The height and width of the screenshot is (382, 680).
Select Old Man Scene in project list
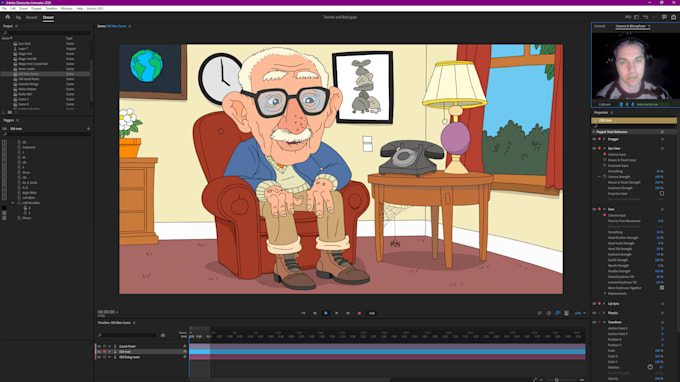click(46, 74)
